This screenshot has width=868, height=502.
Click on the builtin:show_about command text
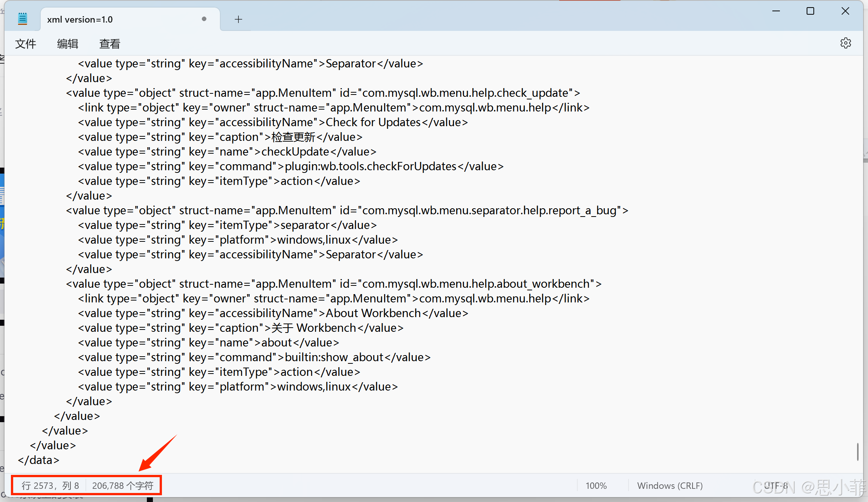(x=334, y=357)
